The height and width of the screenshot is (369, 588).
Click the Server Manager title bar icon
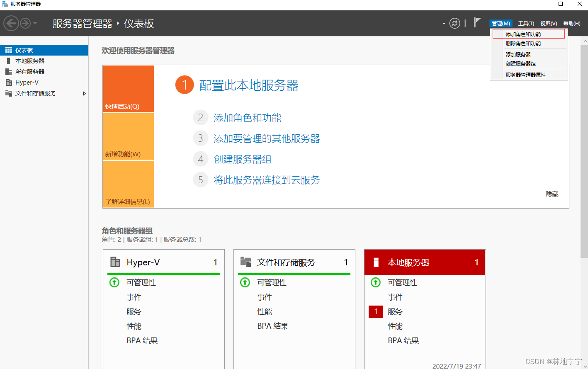[5, 4]
